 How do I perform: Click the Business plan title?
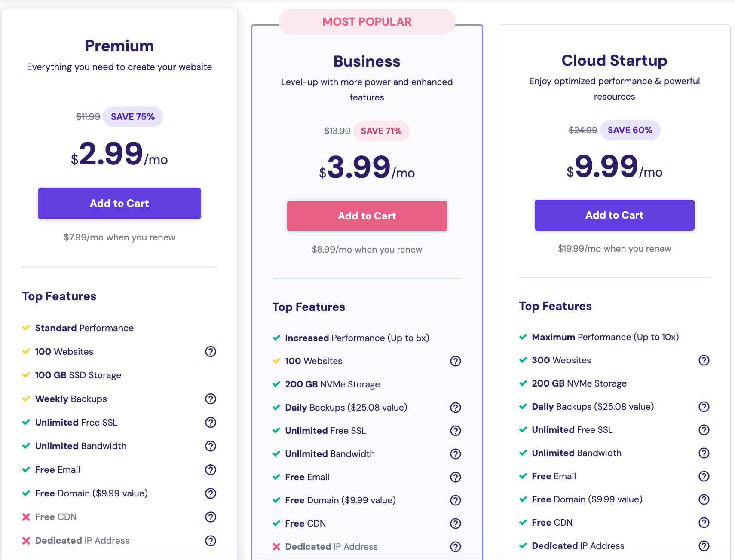367,61
